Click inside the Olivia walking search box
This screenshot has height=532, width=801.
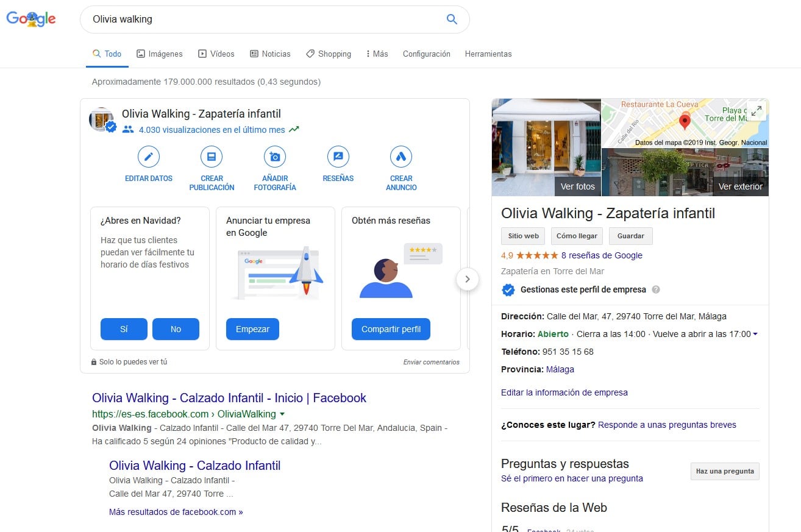262,20
